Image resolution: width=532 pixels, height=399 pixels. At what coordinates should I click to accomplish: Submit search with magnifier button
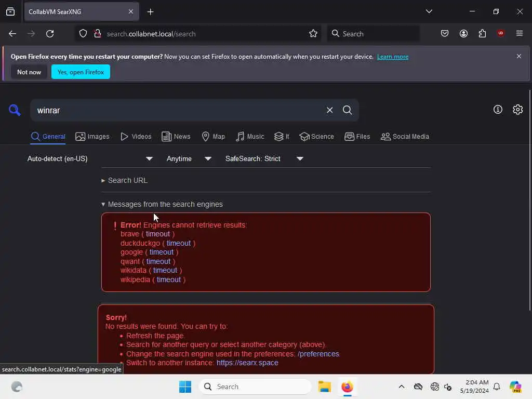click(x=347, y=110)
